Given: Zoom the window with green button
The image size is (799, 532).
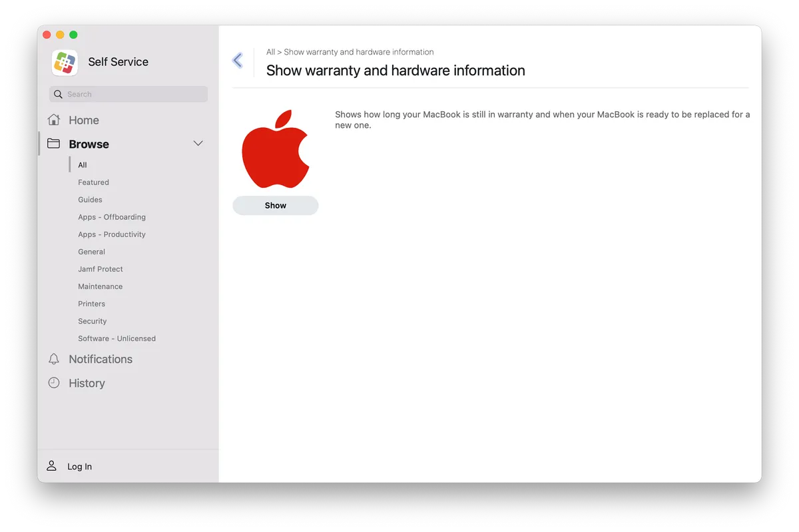Looking at the screenshot, I should (x=73, y=35).
